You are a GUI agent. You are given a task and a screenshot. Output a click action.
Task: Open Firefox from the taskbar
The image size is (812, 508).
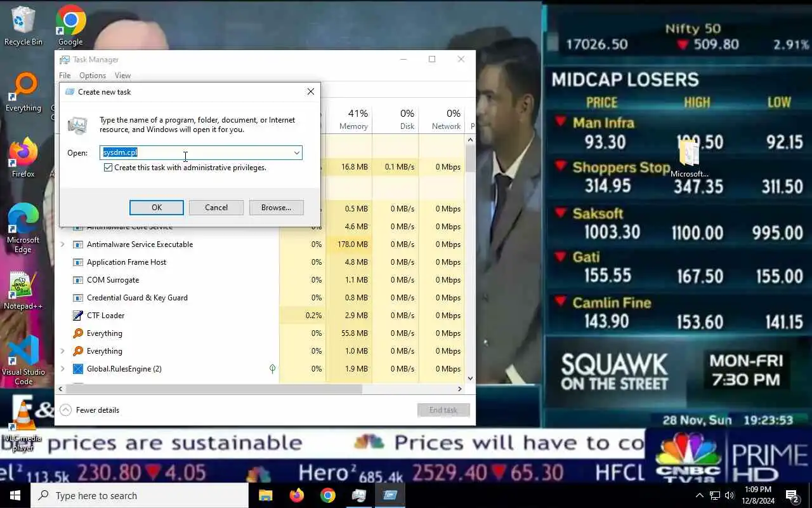pos(296,495)
